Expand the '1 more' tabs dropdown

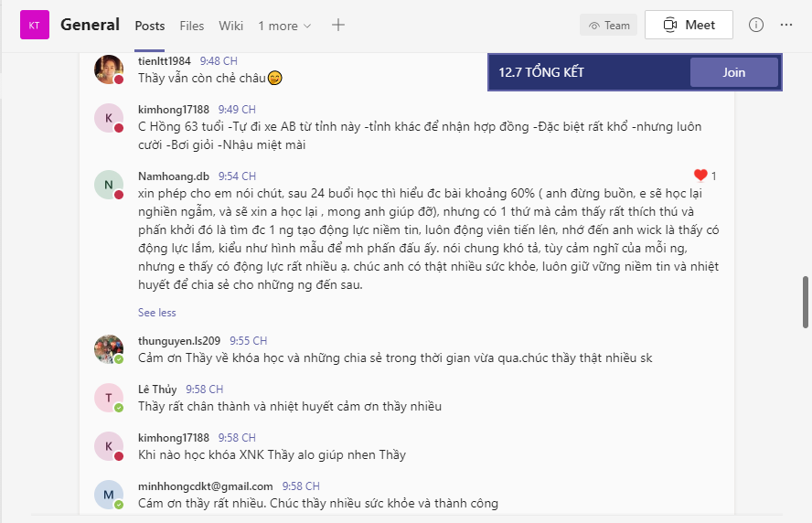[x=284, y=26]
